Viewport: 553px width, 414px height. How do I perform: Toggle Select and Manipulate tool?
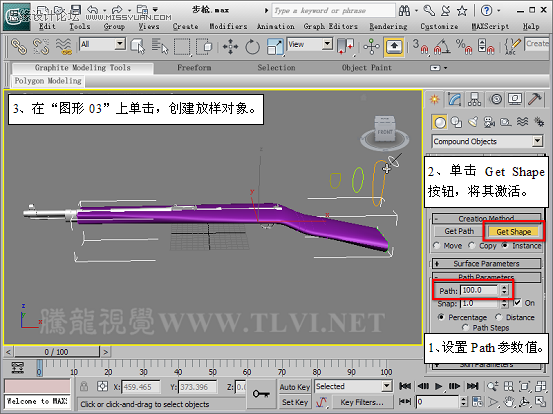[x=371, y=46]
